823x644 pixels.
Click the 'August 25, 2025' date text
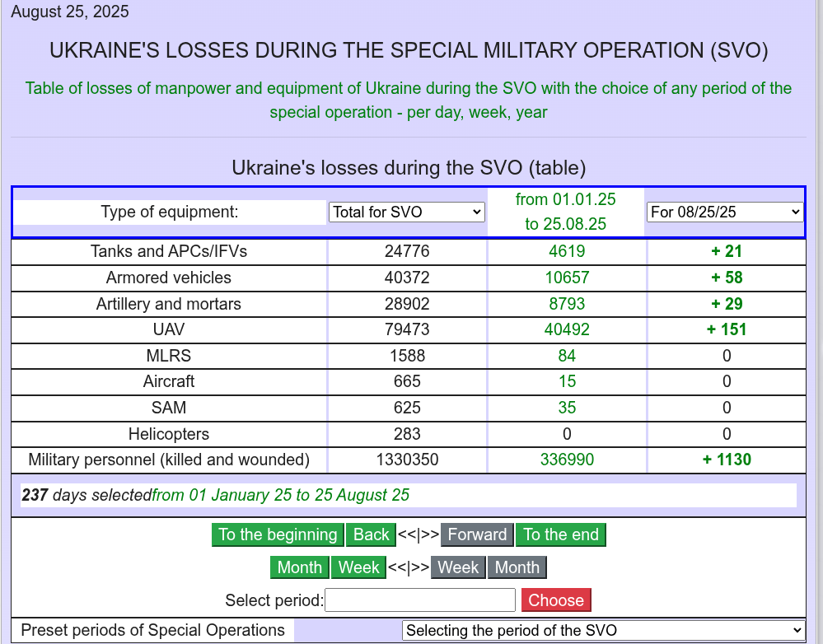(70, 12)
